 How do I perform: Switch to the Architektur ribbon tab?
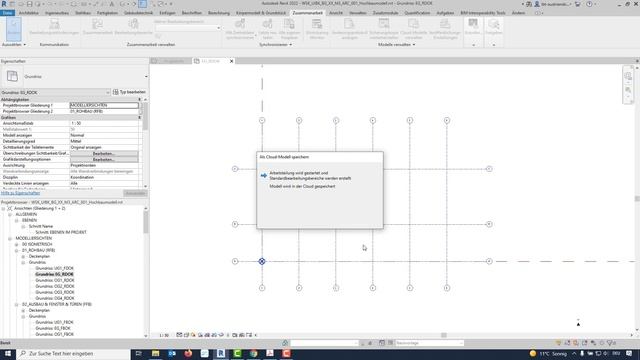(29, 13)
